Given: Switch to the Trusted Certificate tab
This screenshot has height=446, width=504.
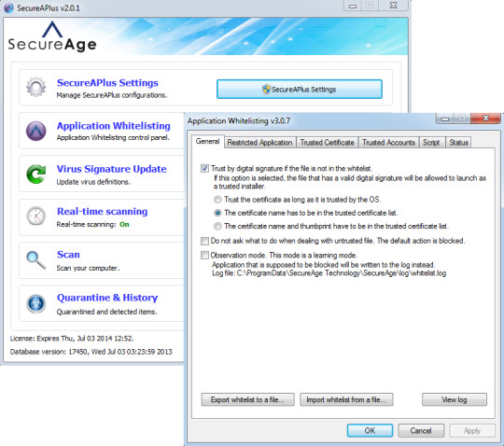Looking at the screenshot, I should 327,143.
